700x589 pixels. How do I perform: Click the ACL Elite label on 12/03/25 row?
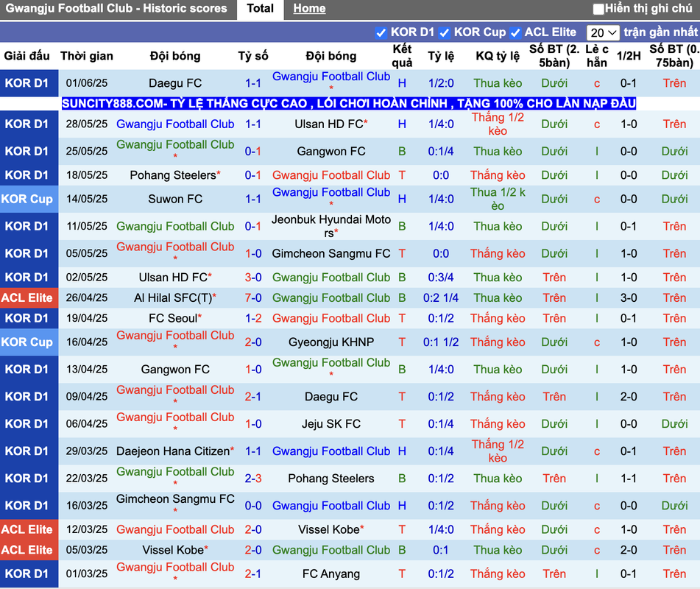tap(26, 529)
